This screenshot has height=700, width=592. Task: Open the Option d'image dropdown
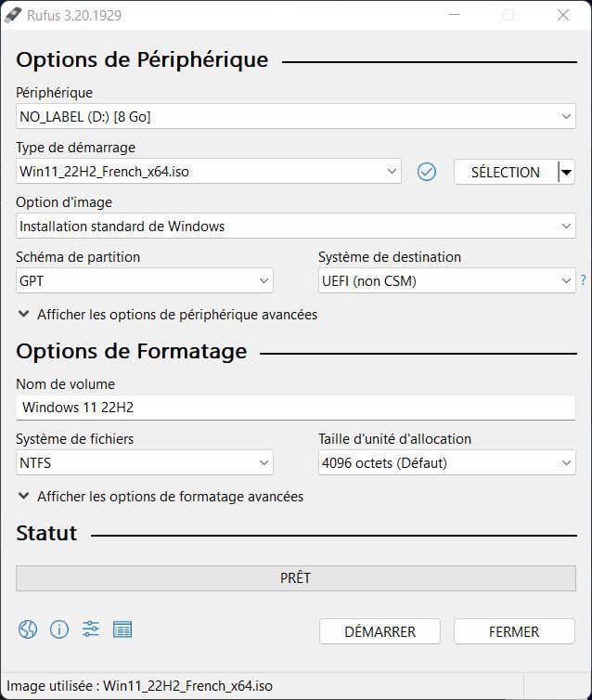click(296, 226)
